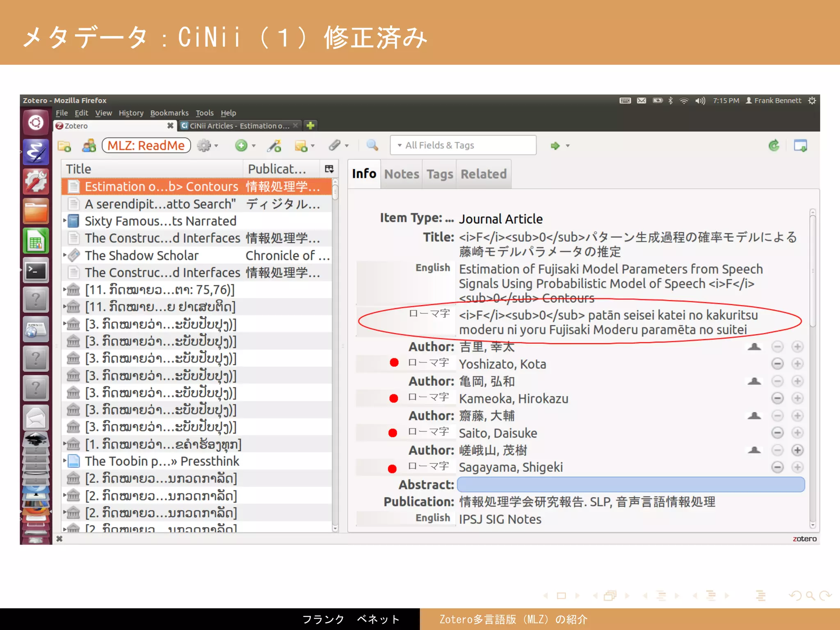
Task: Switch to the CiNii Articles browser tab
Action: [240, 126]
